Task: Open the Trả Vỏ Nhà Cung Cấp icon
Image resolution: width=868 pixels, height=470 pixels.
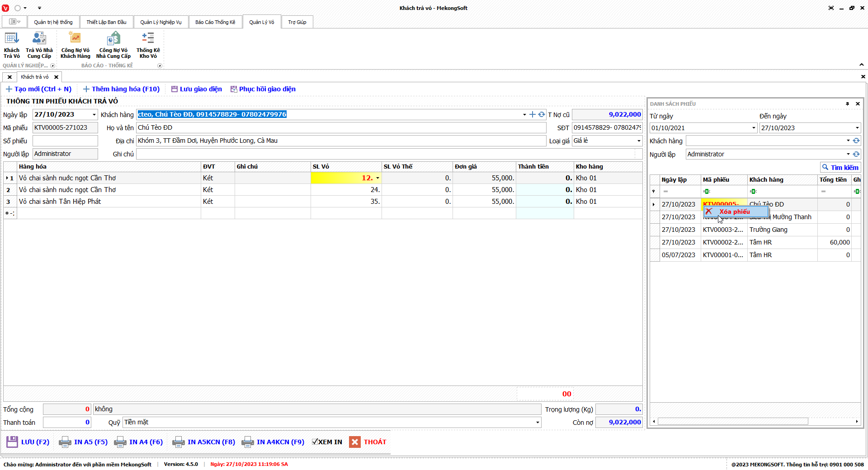Action: (x=39, y=45)
